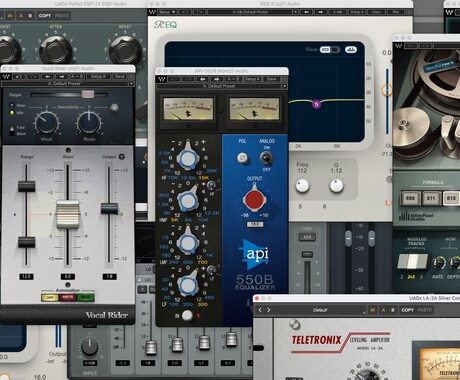Viewport: 460px width, 380px height.
Task: Click the Rider fader in Vocal Rider
Action: tap(68, 214)
